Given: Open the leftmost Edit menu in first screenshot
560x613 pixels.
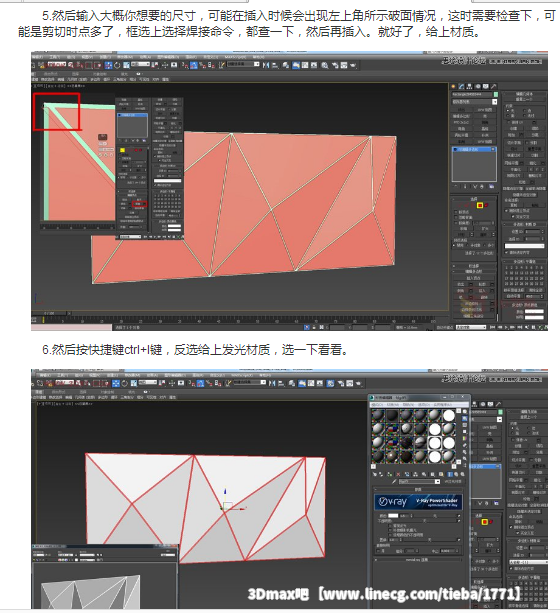Looking at the screenshot, I should (37, 57).
